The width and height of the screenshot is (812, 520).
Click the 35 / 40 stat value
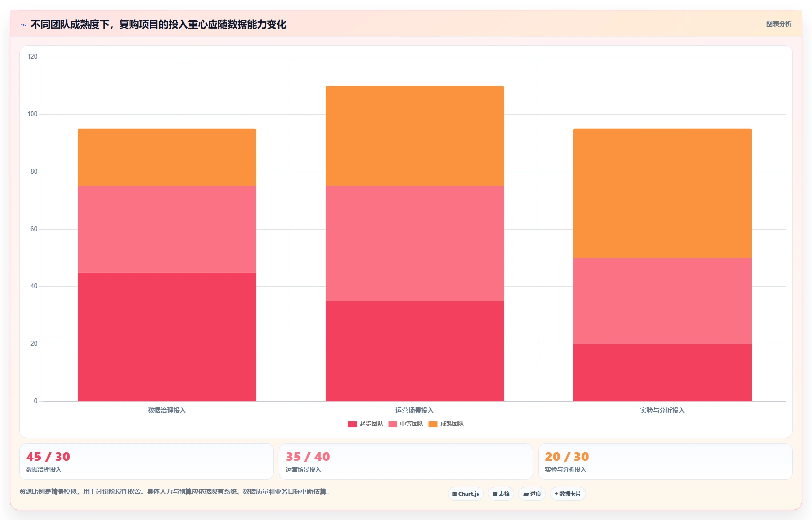(308, 457)
